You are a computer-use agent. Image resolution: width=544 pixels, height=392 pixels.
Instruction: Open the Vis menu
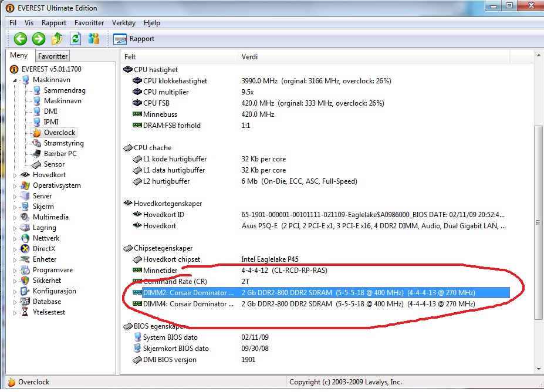[x=29, y=23]
